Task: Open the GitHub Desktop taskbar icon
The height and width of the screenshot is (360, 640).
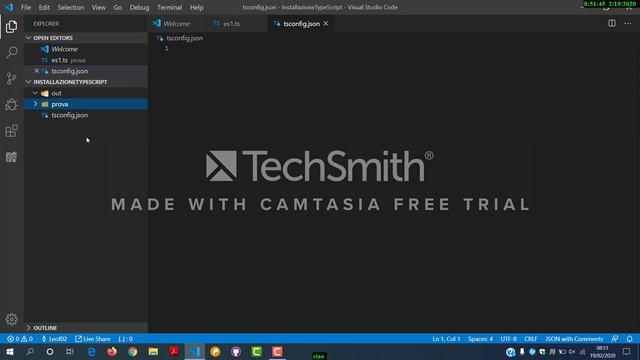Action: (x=236, y=351)
